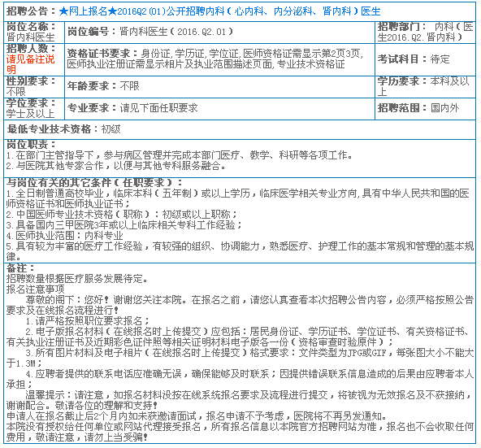This screenshot has height=448, width=481.
Task: Click the 备注 section heading
Action: point(20,268)
